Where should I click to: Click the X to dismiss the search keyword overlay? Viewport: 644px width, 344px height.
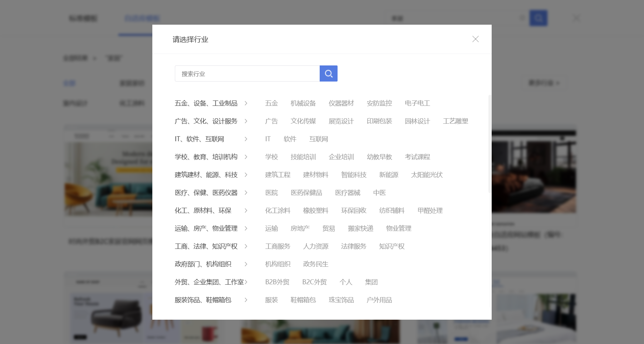(x=576, y=18)
